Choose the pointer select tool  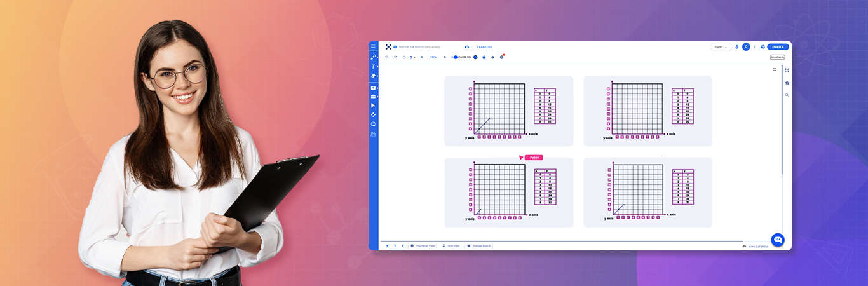point(373,106)
